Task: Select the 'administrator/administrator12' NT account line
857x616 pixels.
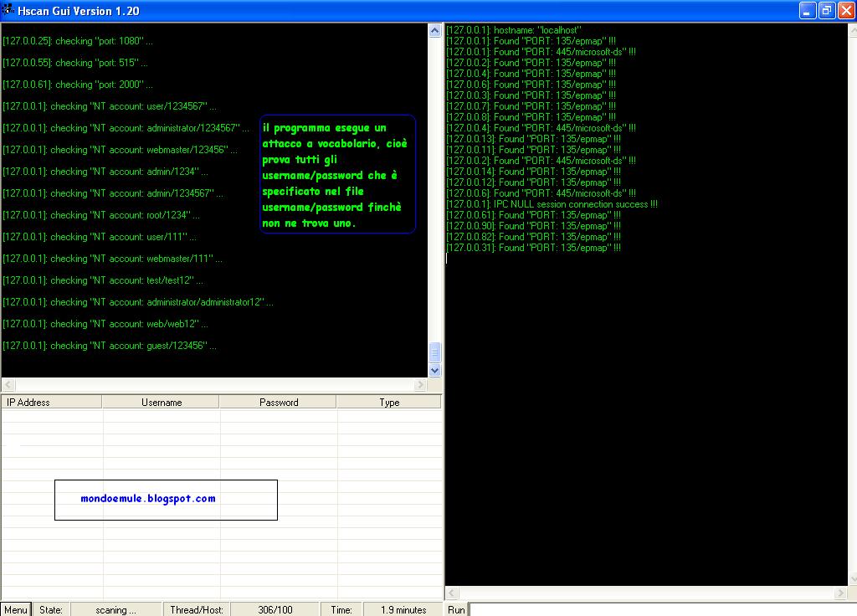Action: click(x=138, y=301)
